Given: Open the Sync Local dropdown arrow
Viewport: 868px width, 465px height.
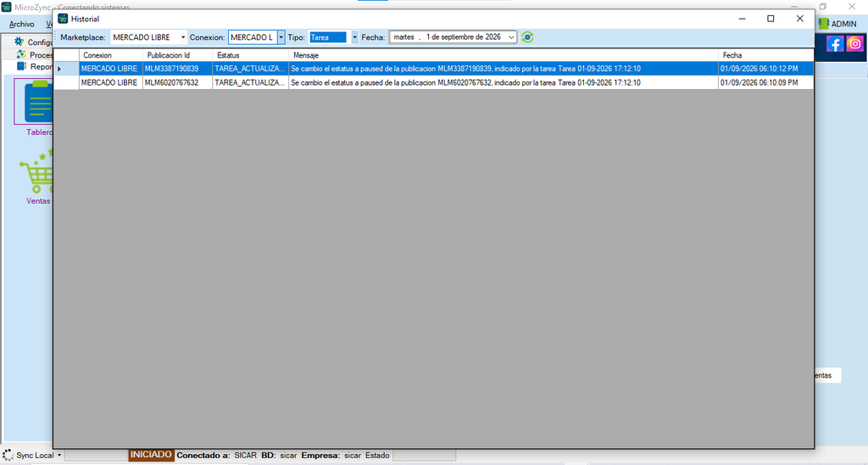Looking at the screenshot, I should pos(59,456).
